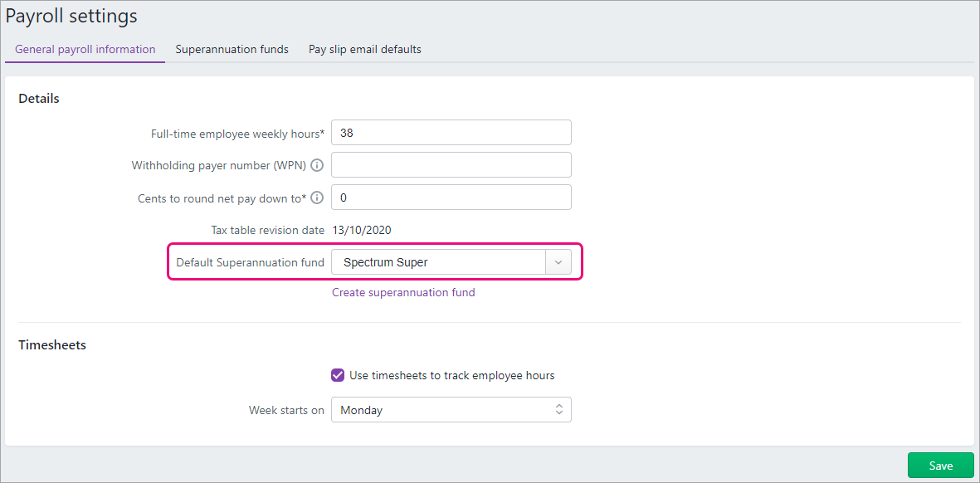Screen dimensions: 980x483
Task: Click the checkmark icon in the timesheets checkbox
Action: coord(337,375)
